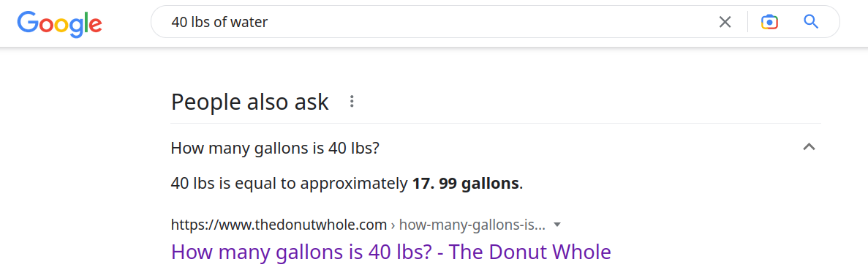
Task: Click the https://www.thedonutwhole.com URL text
Action: (x=279, y=225)
